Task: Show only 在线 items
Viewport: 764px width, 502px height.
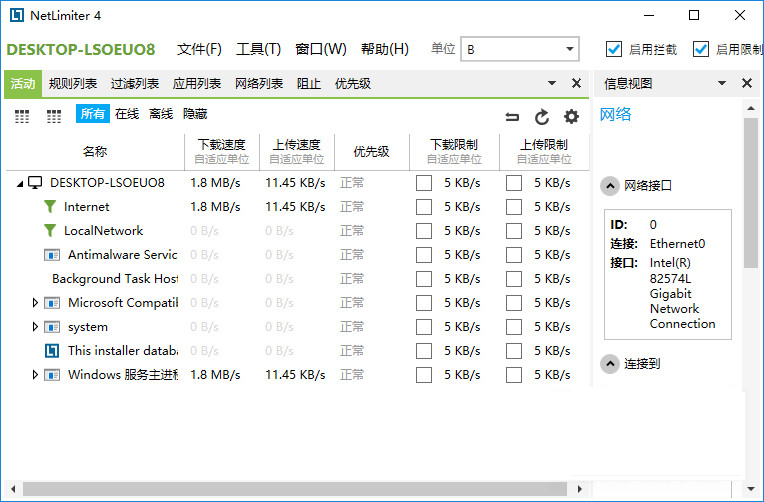Action: point(127,114)
